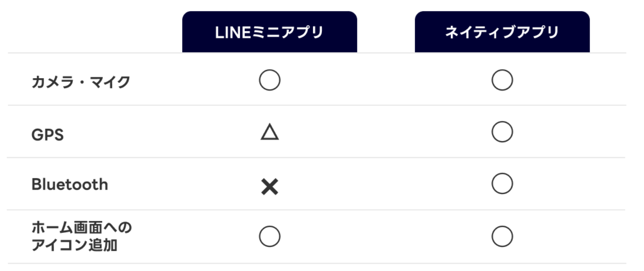Viewport: 644px width, 271px height.
Task: Select the GPS row label
Action: [47, 135]
